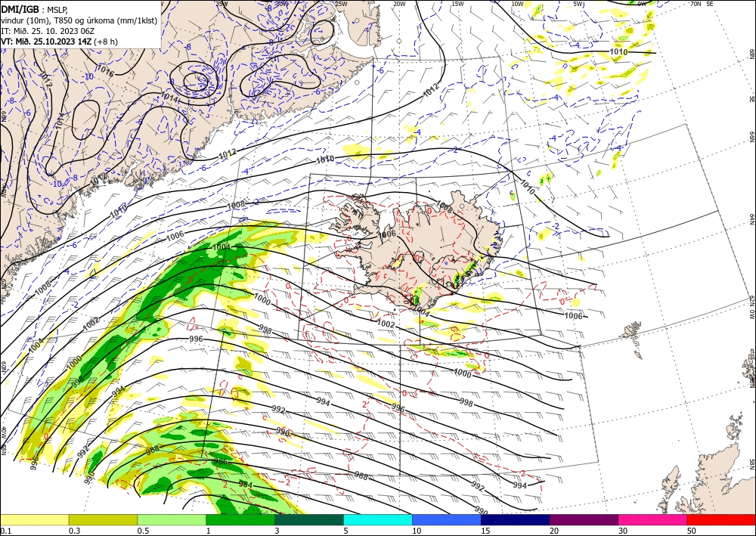756x536 pixels.
Task: Click the "70N" label at top right
Action: [696, 4]
